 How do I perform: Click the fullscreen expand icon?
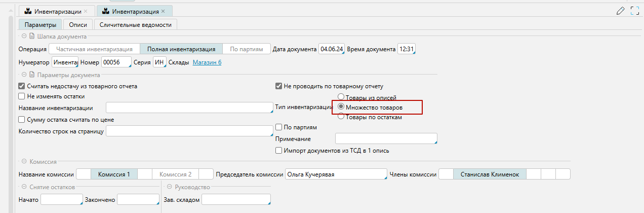coord(635,11)
